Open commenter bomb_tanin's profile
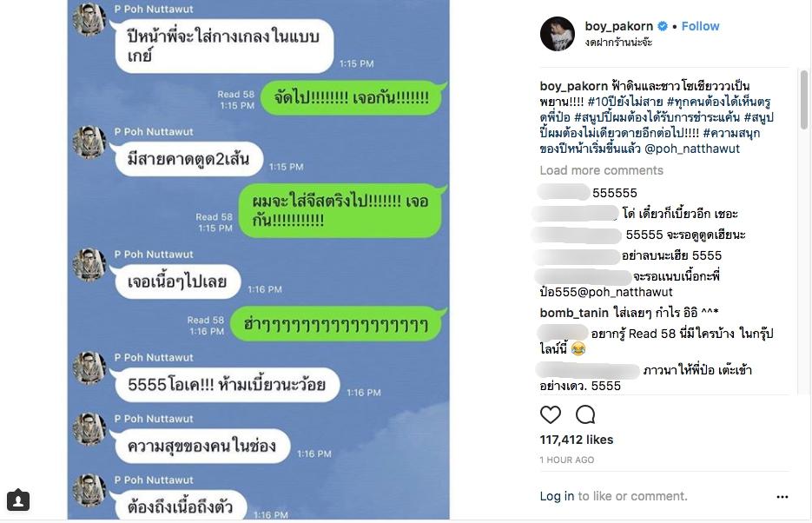Screen dimensions: 812x523 pyautogui.click(x=574, y=313)
